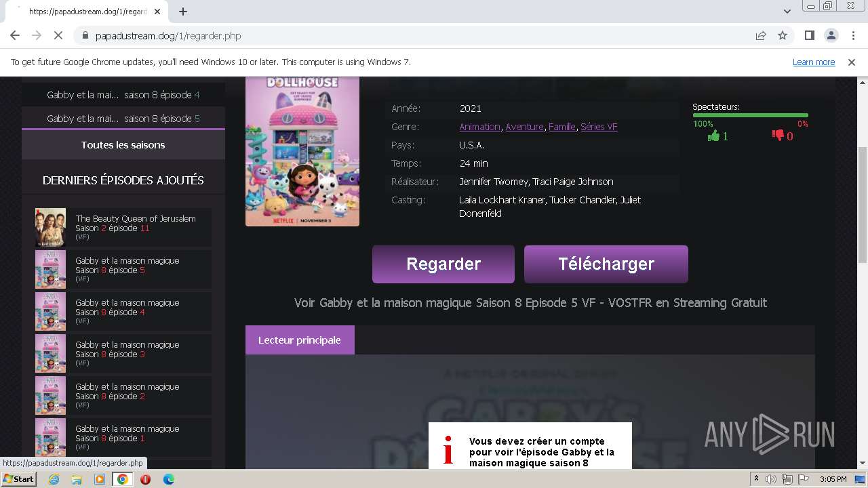The width and height of the screenshot is (868, 488).
Task: Click the red information icon in popup
Action: tap(448, 450)
